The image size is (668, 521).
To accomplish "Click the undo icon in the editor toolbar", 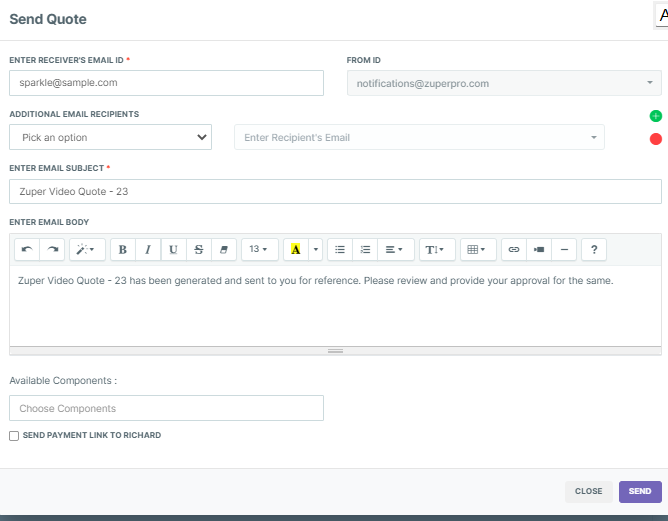I will (27, 249).
